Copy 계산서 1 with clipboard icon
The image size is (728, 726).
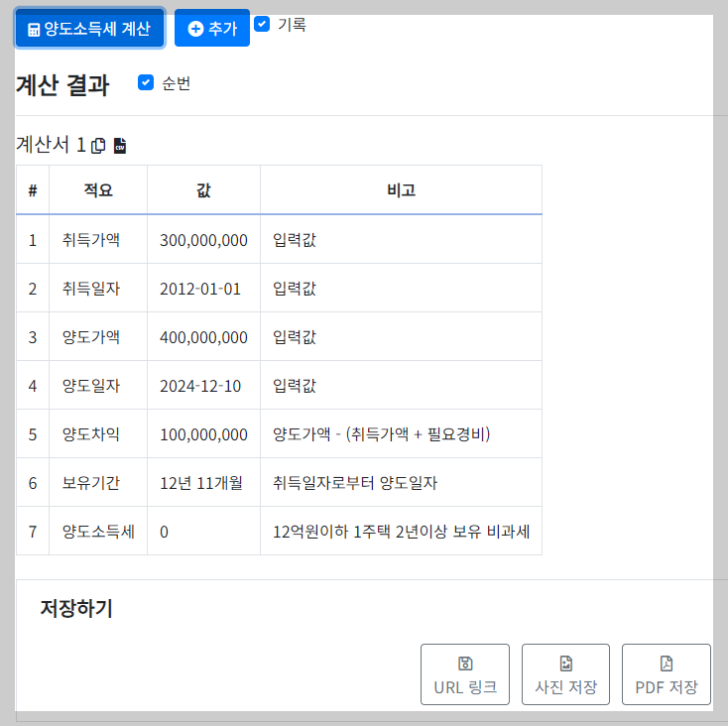coord(98,146)
